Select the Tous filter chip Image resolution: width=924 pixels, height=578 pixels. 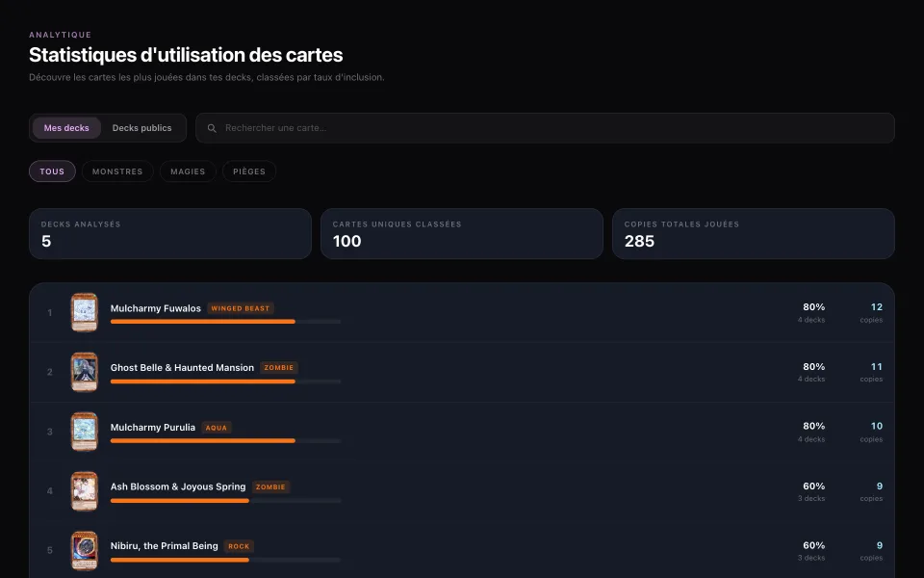tap(52, 171)
